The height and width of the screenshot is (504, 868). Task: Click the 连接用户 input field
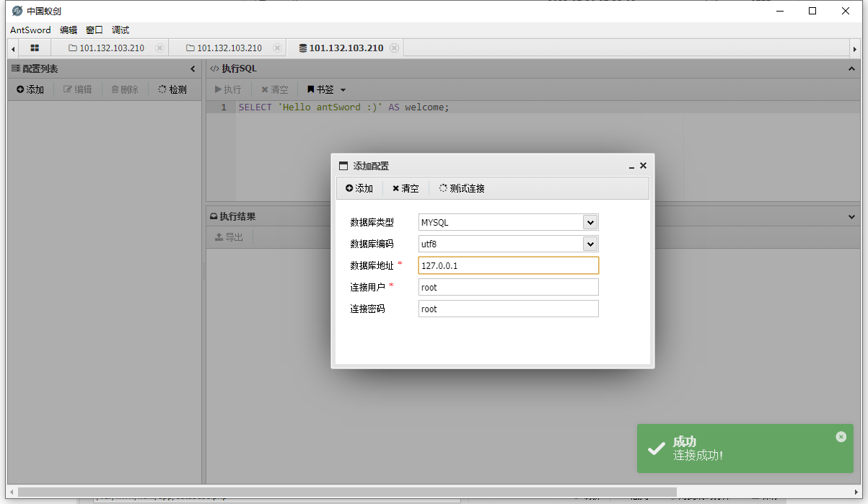(509, 287)
